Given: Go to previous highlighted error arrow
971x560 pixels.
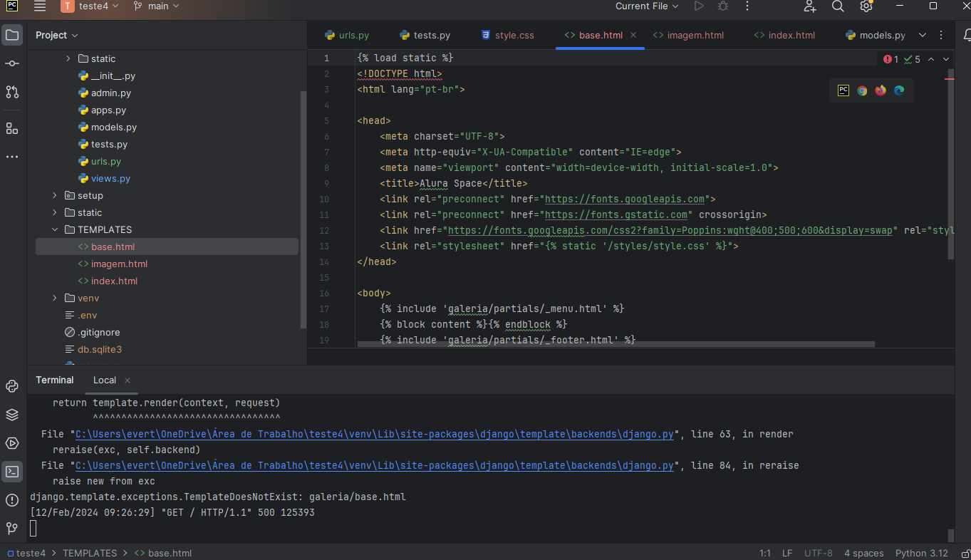Looking at the screenshot, I should 931,59.
